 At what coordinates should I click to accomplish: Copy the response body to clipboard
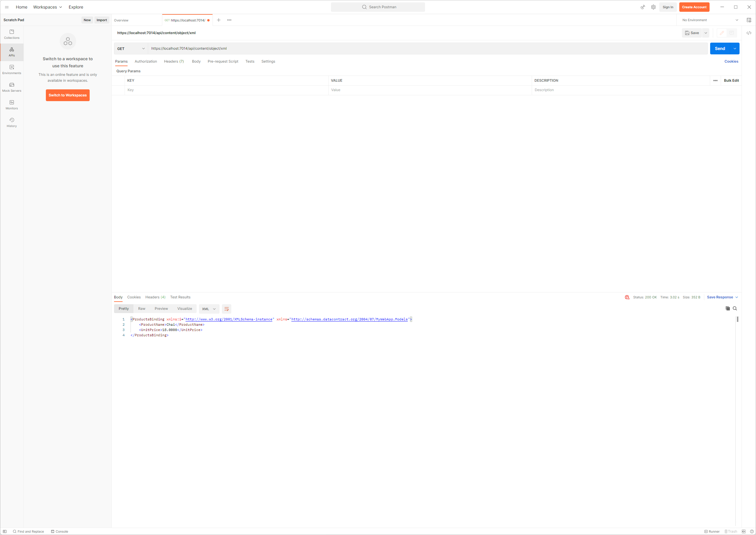pos(727,308)
